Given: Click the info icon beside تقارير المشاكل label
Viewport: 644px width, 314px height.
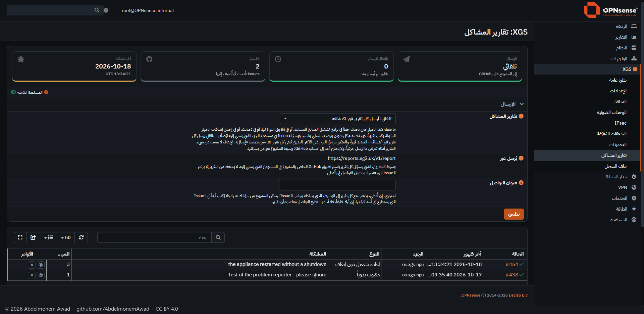Looking at the screenshot, I should pos(521,116).
